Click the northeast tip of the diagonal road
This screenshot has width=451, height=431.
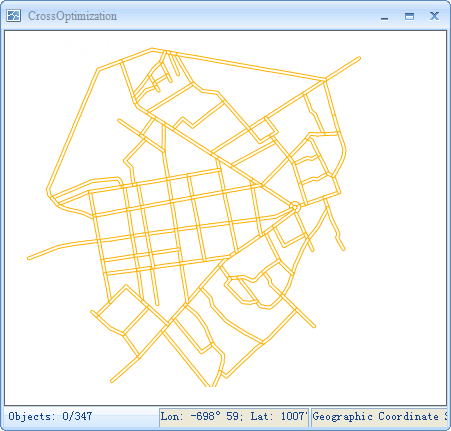(x=359, y=59)
